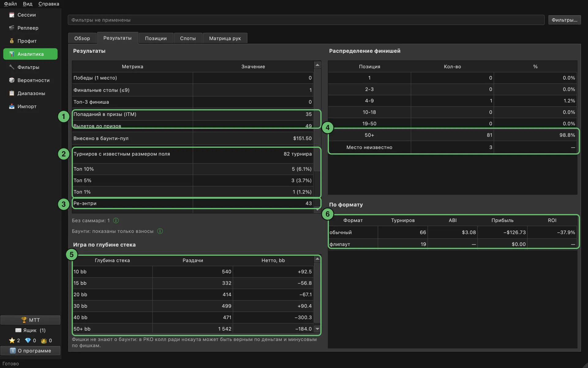The width and height of the screenshot is (588, 368).
Task: Click the up arrow of the Результаты table scrollbar
Action: 318,65
